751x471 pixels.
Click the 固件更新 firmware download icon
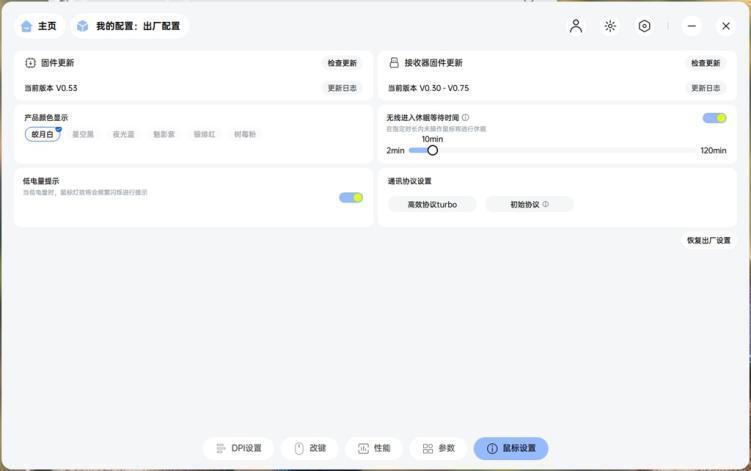[30, 63]
